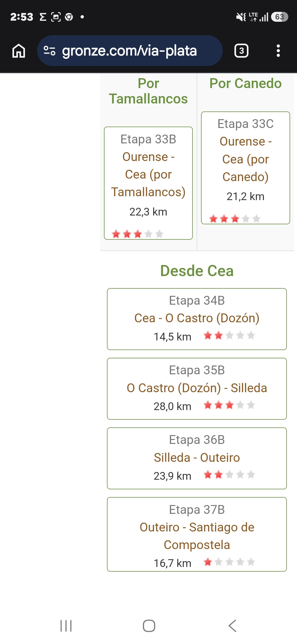This screenshot has width=297, height=644.
Task: Open the Android recent apps button
Action: tap(66, 626)
